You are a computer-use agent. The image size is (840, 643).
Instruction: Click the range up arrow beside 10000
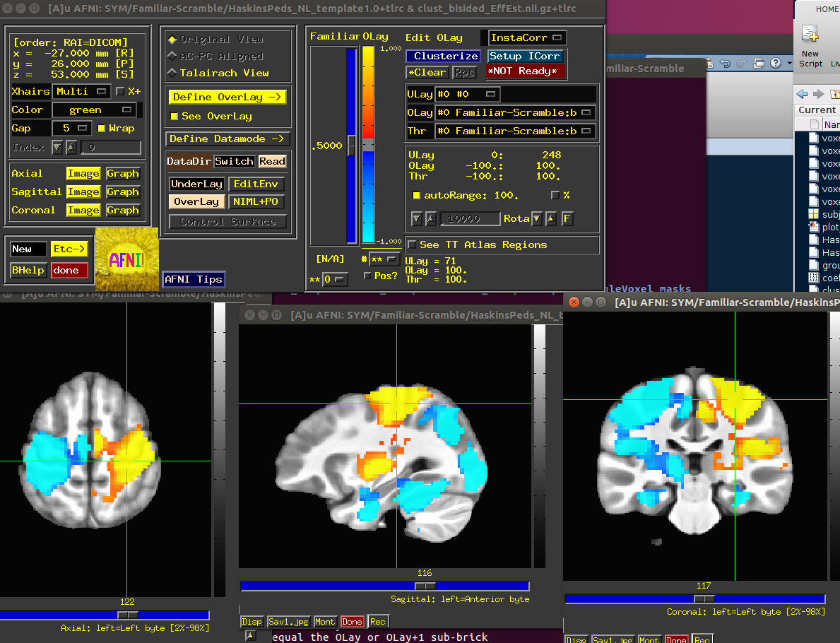click(431, 218)
